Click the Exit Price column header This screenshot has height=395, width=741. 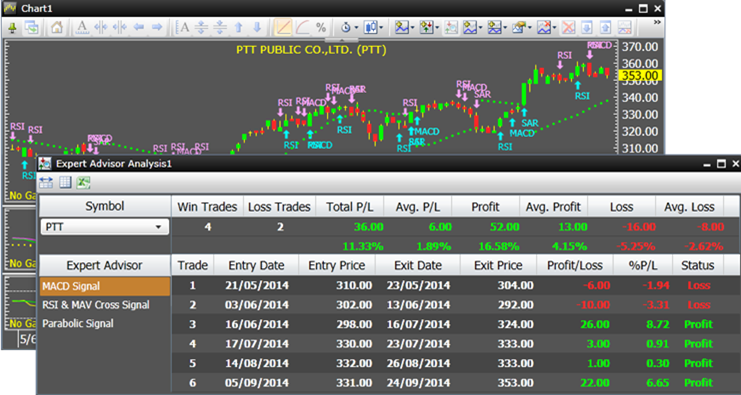pyautogui.click(x=498, y=266)
